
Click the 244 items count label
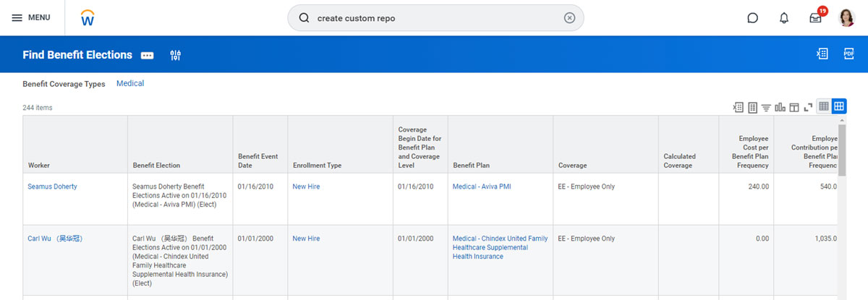pyautogui.click(x=38, y=108)
